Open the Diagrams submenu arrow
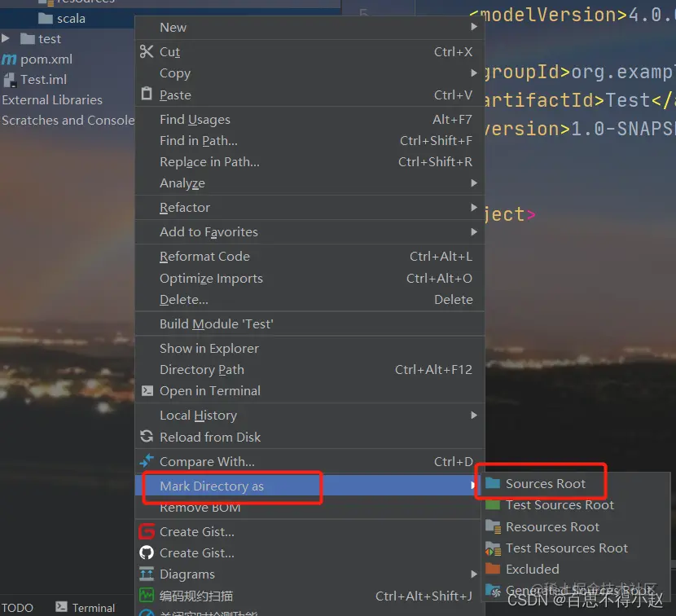The height and width of the screenshot is (616, 676). [x=474, y=574]
